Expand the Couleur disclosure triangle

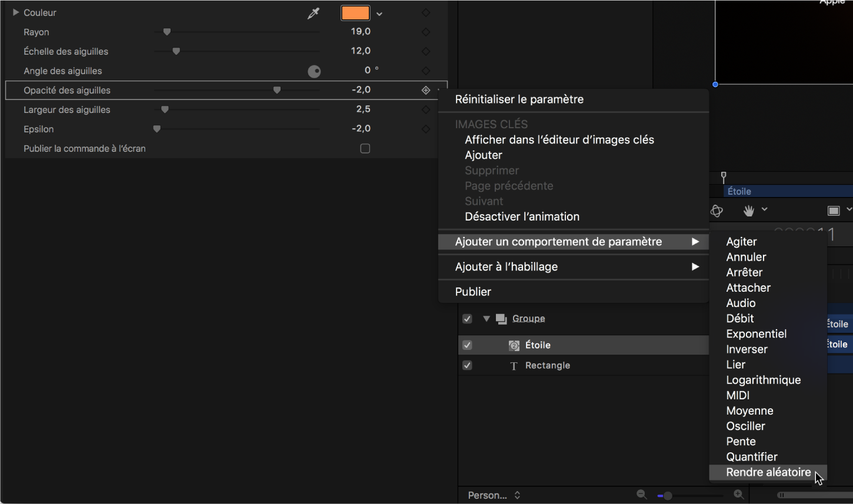pos(16,12)
